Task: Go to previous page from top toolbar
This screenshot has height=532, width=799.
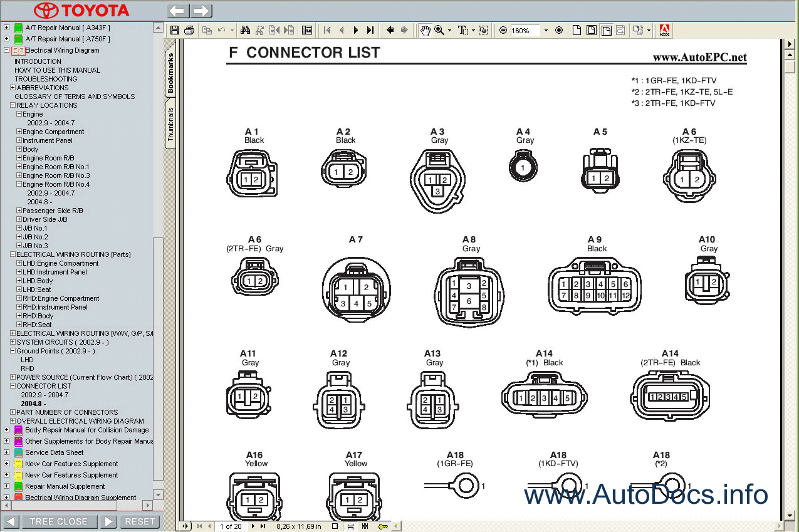Action: pyautogui.click(x=342, y=30)
